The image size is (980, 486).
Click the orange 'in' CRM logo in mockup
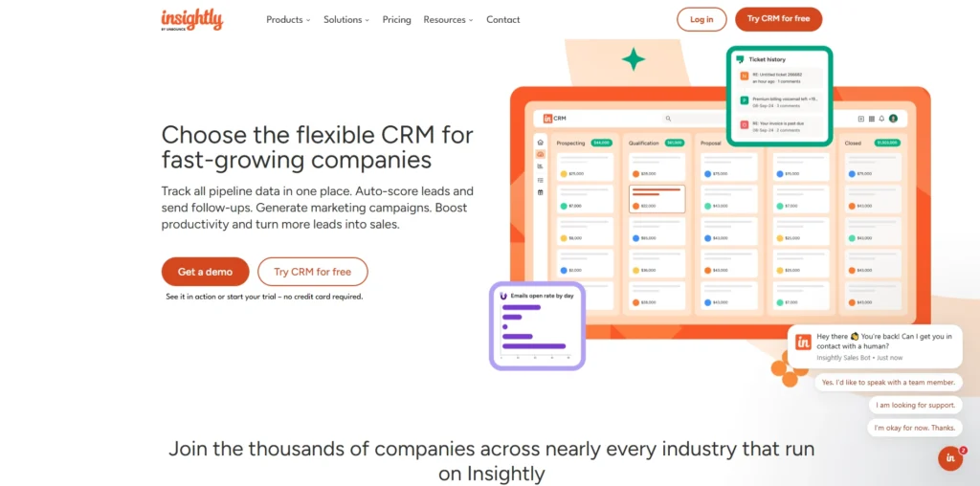tap(547, 118)
